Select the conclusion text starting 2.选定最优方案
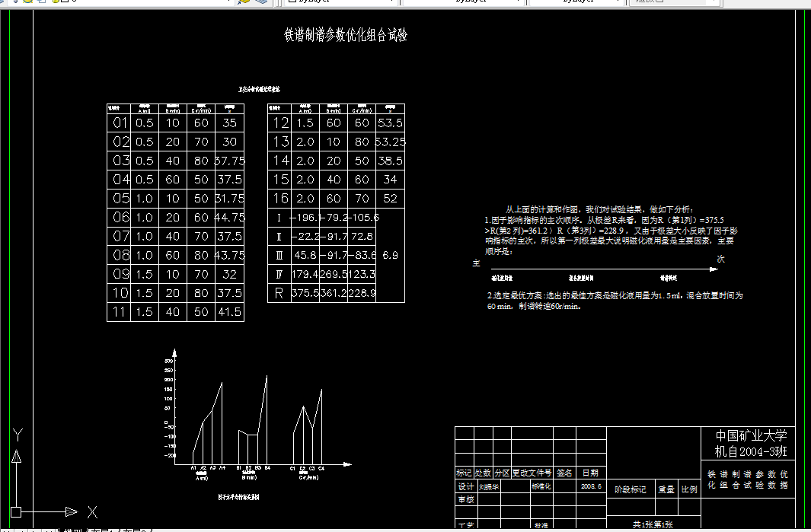The height and width of the screenshot is (532, 811). pyautogui.click(x=615, y=301)
